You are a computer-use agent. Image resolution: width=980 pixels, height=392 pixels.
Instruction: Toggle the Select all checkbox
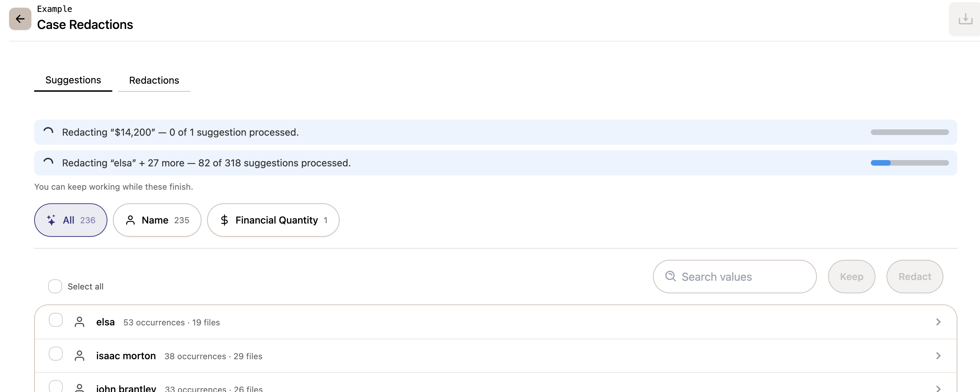(55, 286)
